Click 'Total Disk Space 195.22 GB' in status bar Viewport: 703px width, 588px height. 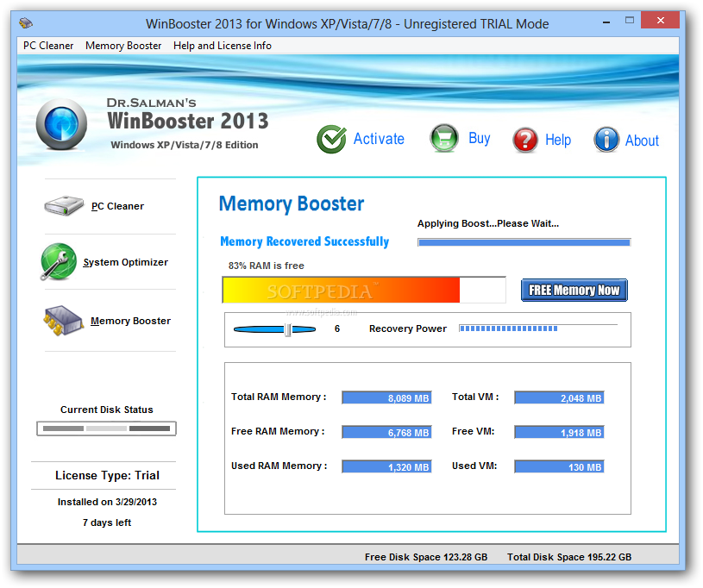569,557
